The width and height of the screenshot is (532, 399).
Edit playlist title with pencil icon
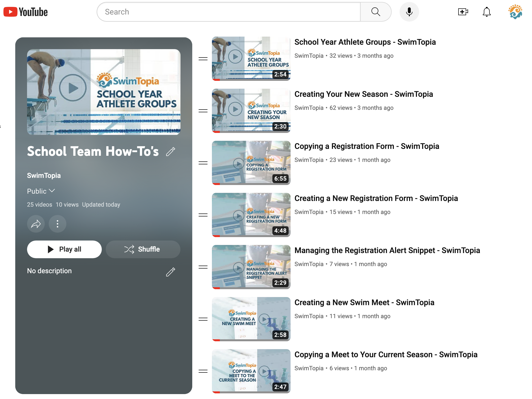coord(171,152)
